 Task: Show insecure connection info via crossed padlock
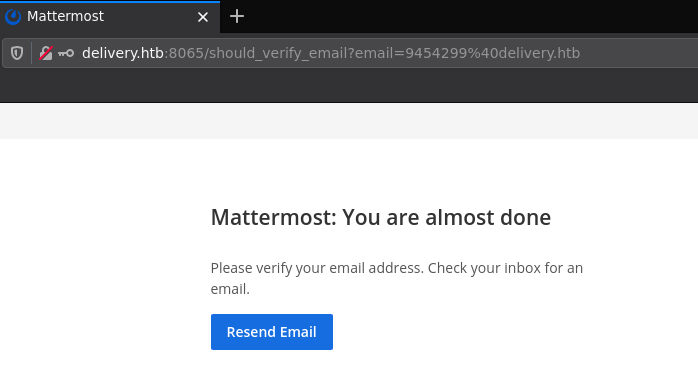pos(46,53)
